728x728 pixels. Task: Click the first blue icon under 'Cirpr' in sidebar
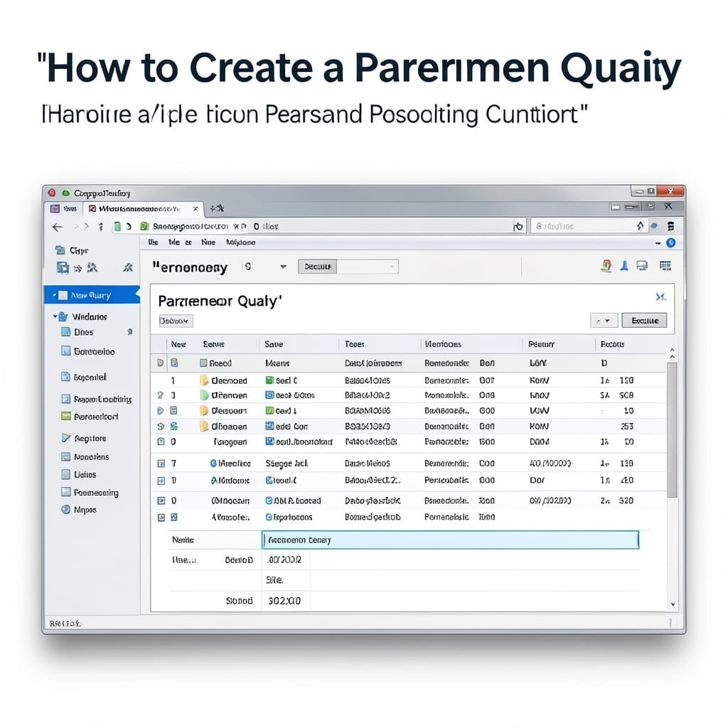pyautogui.click(x=63, y=268)
